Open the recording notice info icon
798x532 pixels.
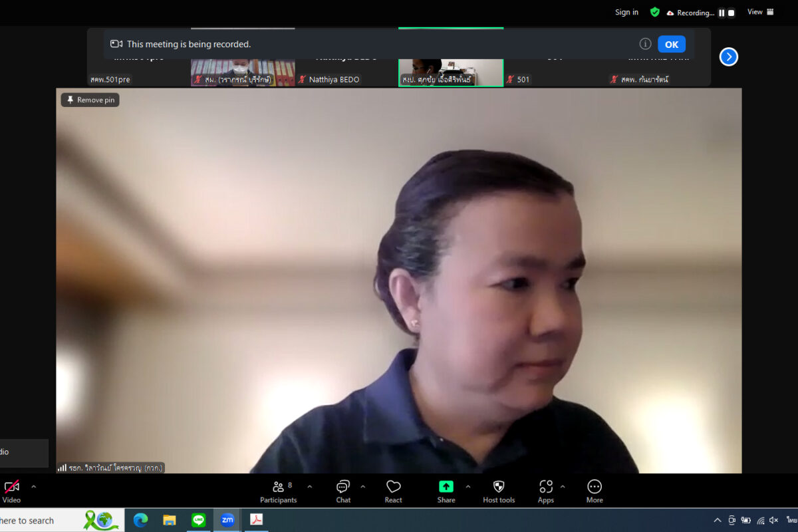pyautogui.click(x=645, y=44)
